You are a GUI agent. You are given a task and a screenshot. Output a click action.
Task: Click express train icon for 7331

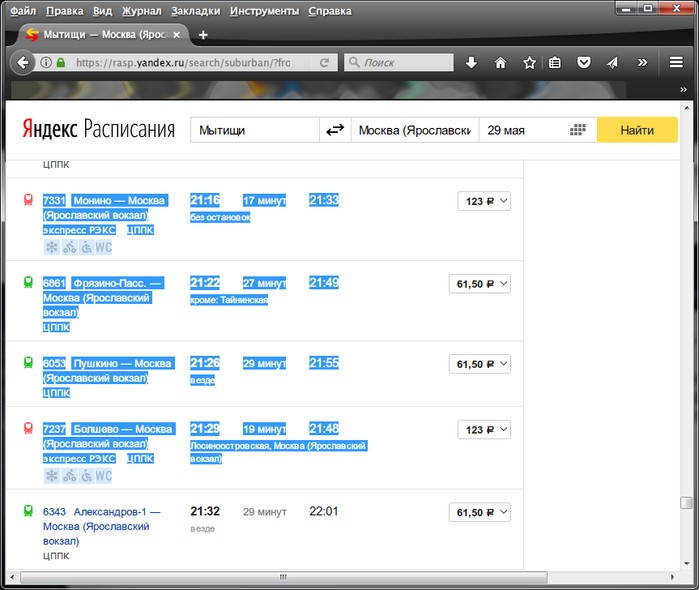tap(28, 199)
